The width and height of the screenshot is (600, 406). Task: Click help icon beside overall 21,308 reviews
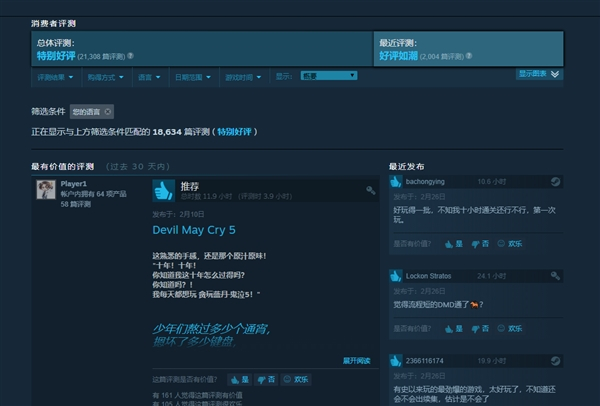(130, 56)
